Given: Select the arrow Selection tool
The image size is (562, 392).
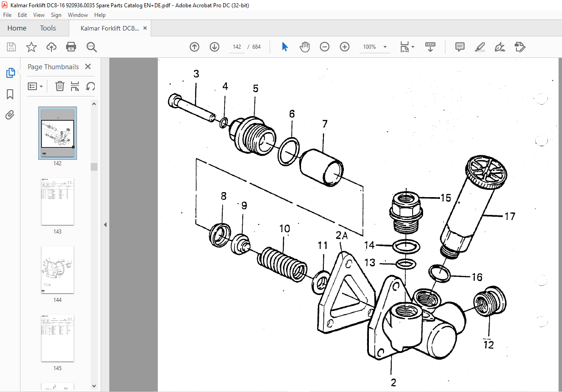Looking at the screenshot, I should point(285,47).
